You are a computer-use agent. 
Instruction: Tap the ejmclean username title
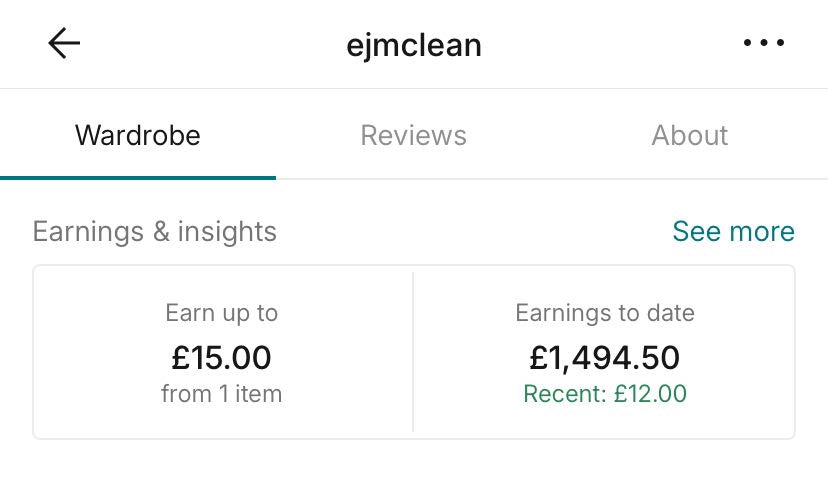413,45
